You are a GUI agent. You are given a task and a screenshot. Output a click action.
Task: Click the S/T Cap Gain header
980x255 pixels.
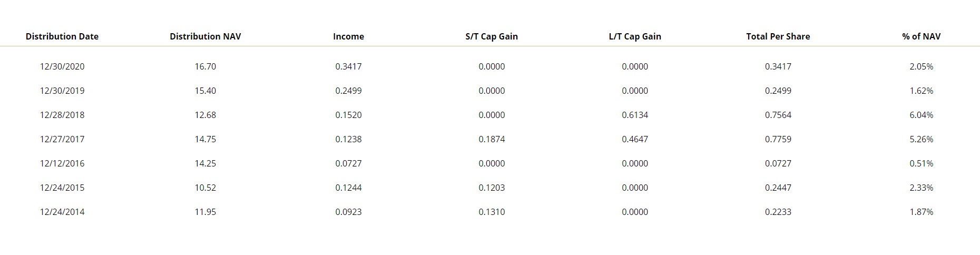click(x=492, y=36)
